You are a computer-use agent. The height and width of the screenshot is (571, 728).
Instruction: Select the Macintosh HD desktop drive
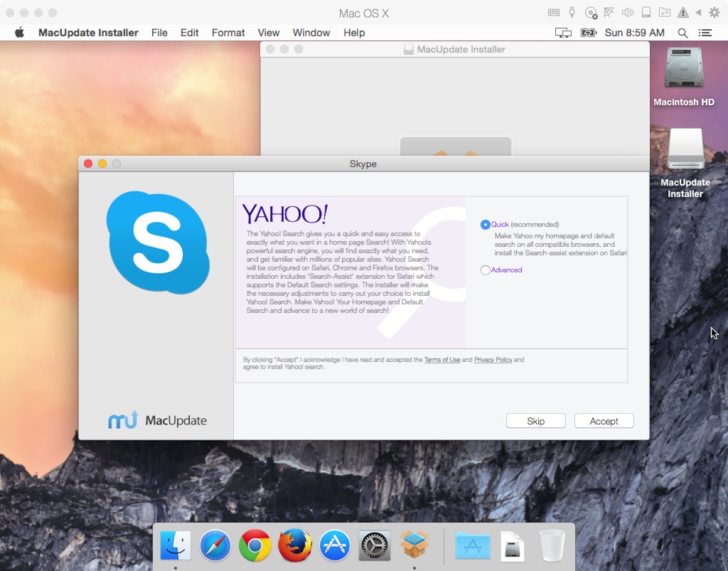[x=684, y=77]
